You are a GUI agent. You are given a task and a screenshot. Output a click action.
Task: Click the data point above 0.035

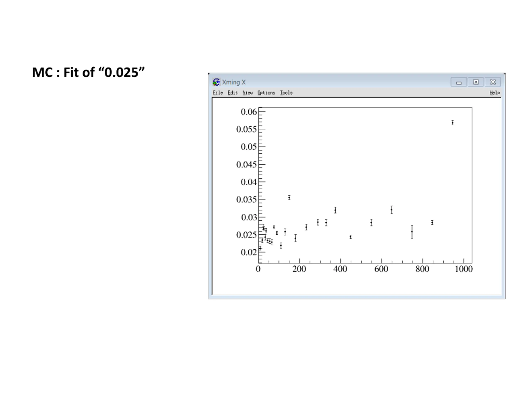click(289, 198)
